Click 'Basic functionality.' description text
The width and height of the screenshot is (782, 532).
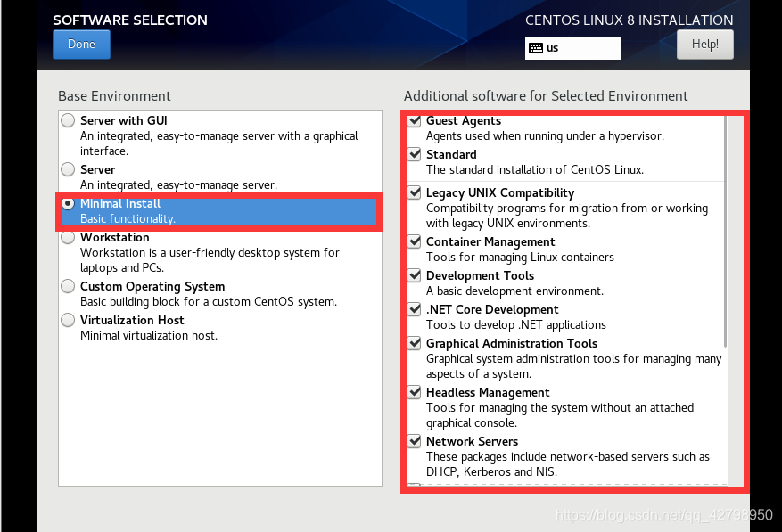pos(128,219)
